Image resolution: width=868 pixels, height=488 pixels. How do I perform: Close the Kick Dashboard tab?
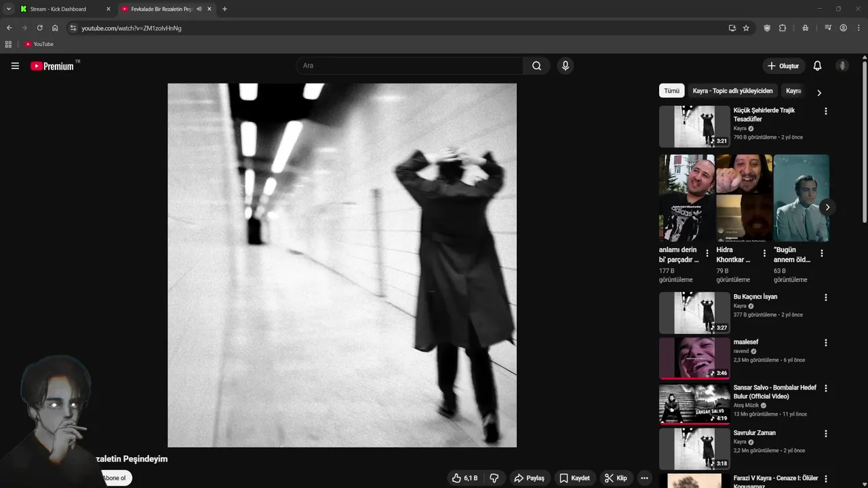(x=108, y=9)
